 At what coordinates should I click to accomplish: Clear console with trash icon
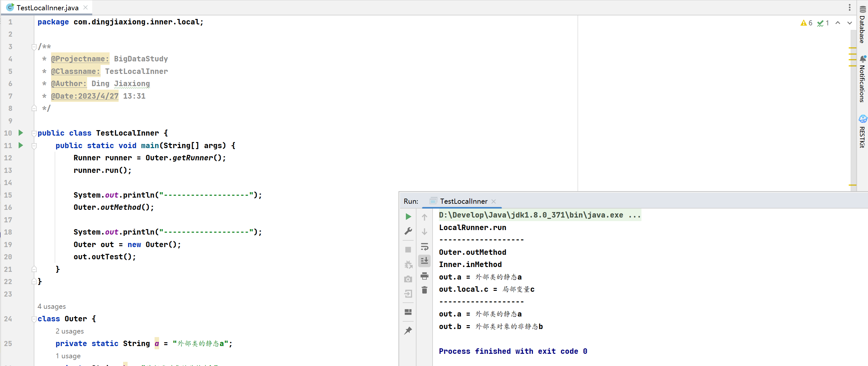[425, 290]
